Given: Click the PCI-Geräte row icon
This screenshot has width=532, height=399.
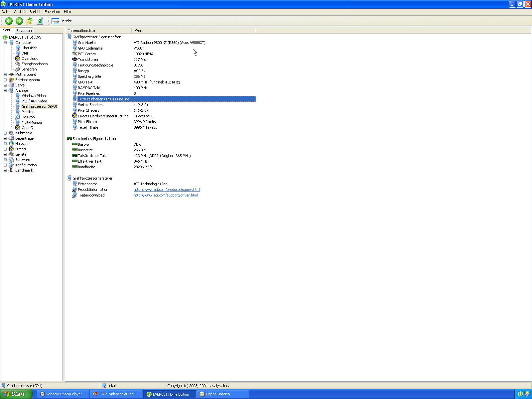Looking at the screenshot, I should [x=74, y=54].
